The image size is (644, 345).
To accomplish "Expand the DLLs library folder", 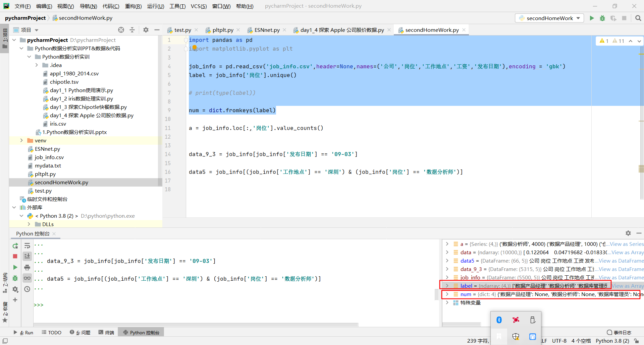I will [29, 224].
